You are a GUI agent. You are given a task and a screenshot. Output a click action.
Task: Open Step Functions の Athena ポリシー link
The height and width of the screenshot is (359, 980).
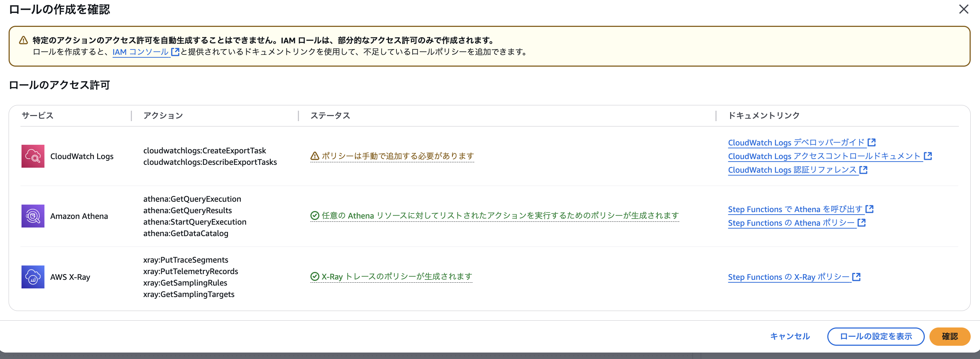pyautogui.click(x=791, y=223)
